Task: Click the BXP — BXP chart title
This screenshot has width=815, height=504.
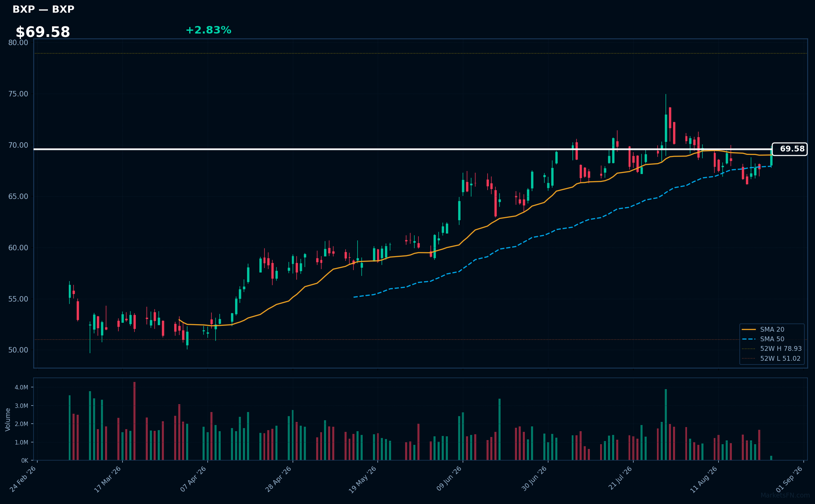Action: 43,9
